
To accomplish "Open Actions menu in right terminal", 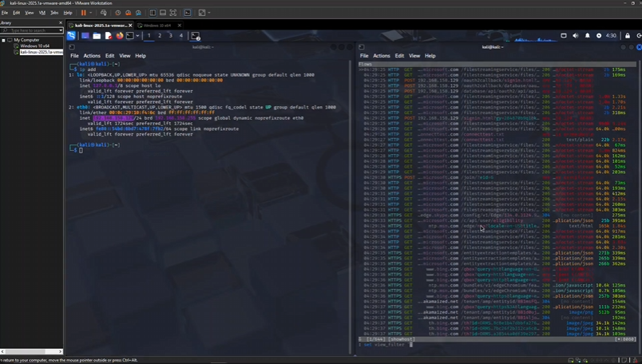I will (x=382, y=56).
